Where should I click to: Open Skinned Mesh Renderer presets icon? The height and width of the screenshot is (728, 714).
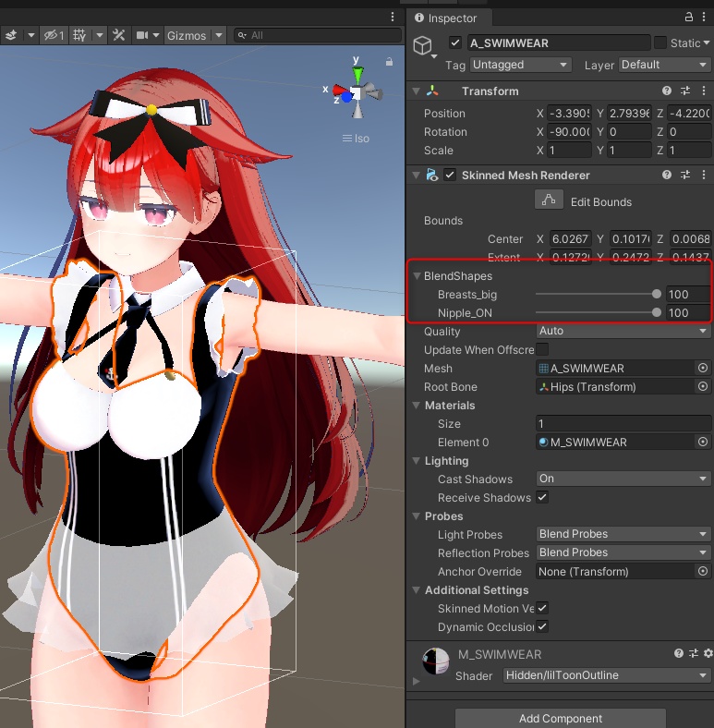(x=685, y=175)
